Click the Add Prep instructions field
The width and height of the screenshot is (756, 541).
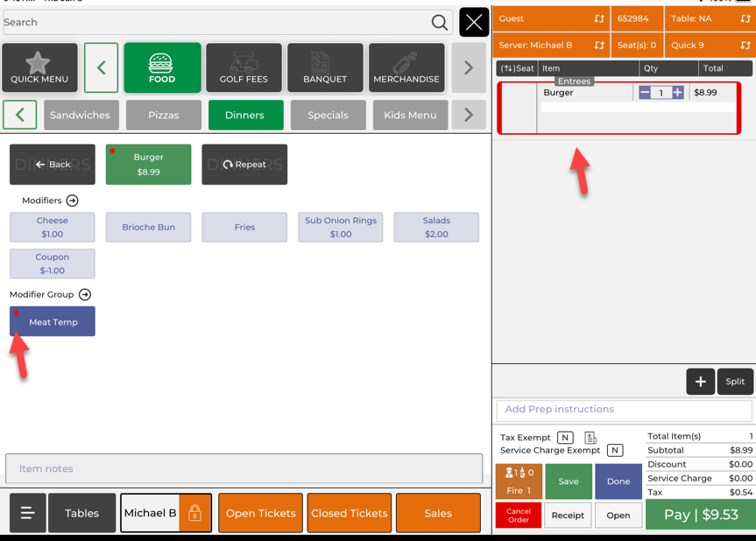point(624,410)
